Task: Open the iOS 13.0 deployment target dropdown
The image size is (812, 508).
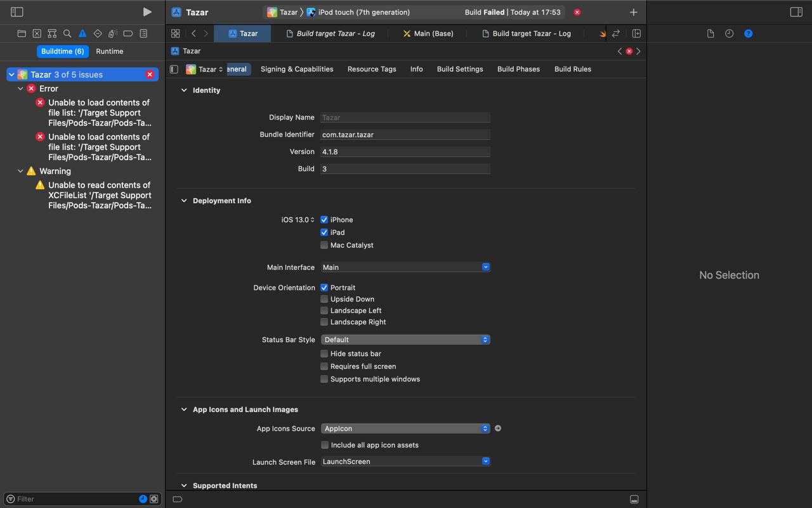Action: 298,220
